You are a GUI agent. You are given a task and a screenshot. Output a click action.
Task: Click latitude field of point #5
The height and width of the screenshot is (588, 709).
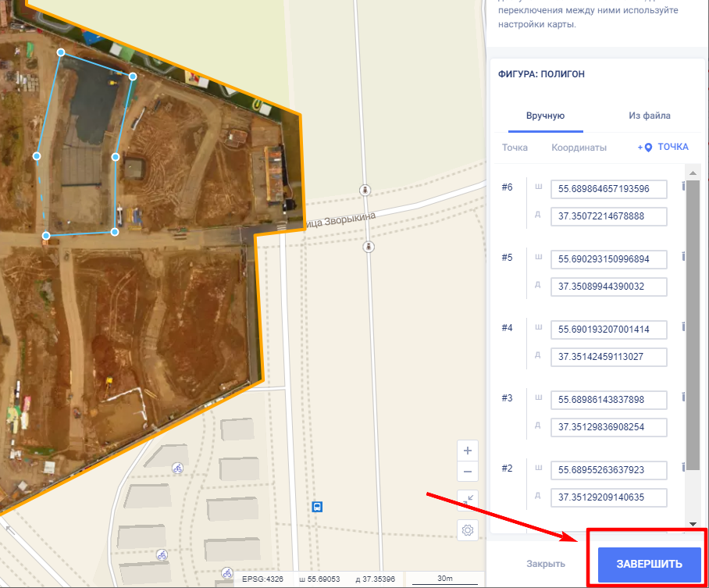click(x=608, y=258)
